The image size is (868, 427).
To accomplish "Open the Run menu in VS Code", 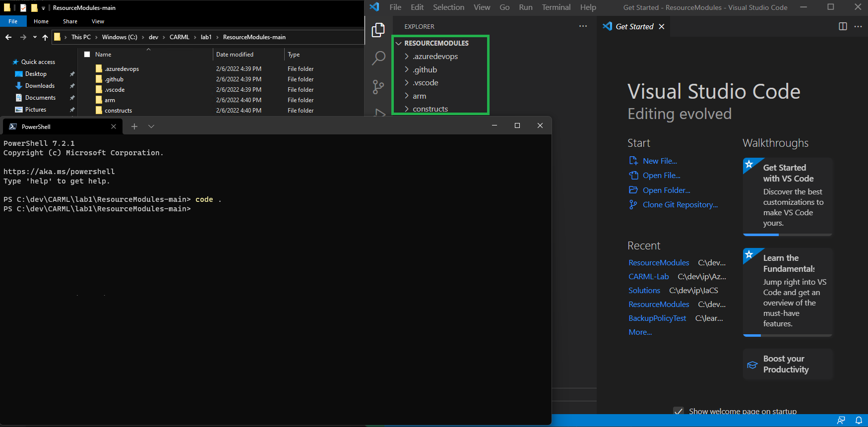I will [x=526, y=7].
